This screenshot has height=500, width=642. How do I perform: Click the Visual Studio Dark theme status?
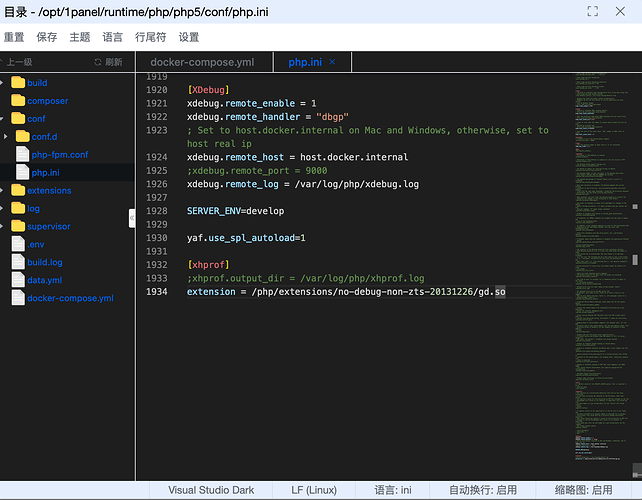point(211,490)
